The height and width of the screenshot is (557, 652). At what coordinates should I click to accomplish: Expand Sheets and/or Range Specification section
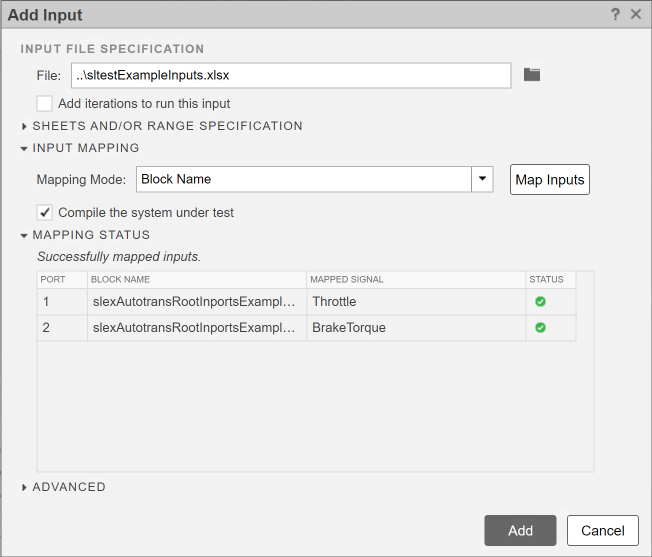click(x=25, y=126)
